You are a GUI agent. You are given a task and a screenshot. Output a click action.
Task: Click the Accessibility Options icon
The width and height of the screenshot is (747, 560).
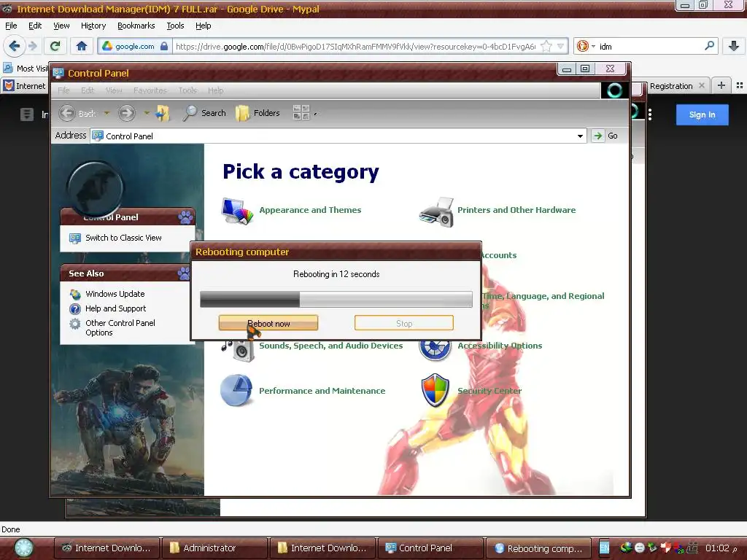tap(435, 351)
